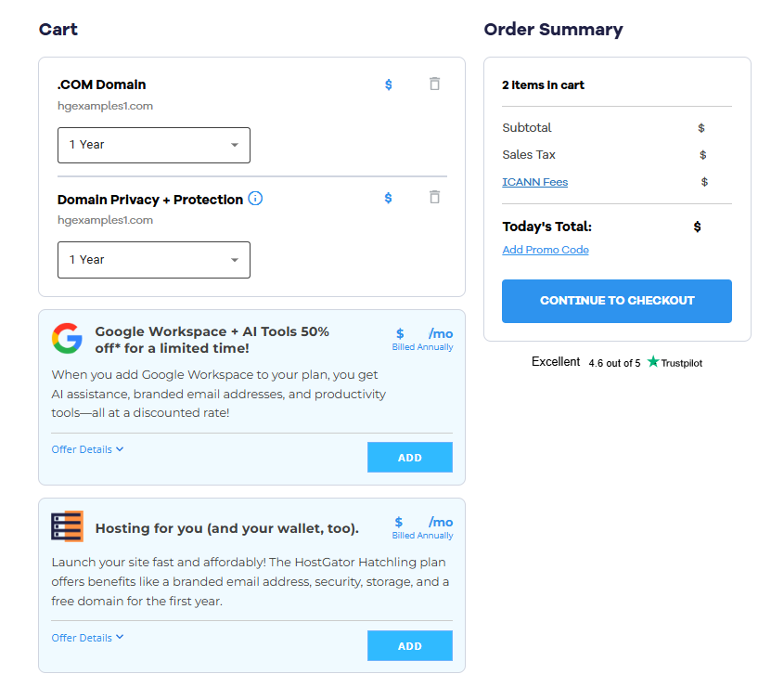Click the info icon beside Domain Privacy

pos(255,199)
